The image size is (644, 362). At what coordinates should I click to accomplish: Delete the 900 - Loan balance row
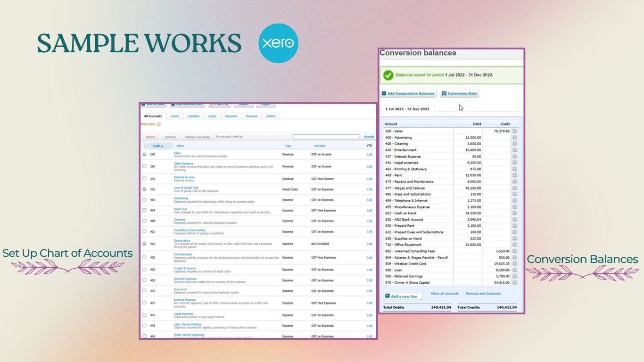click(515, 270)
